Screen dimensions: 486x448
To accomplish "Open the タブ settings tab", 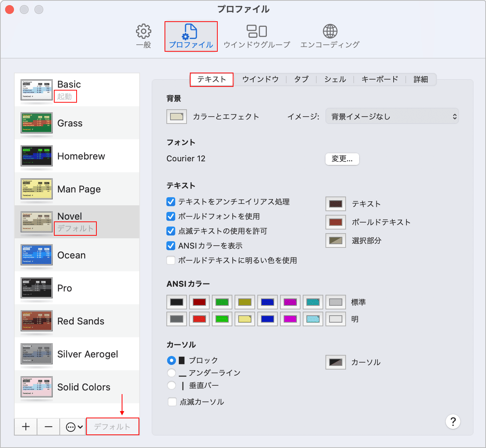I will tap(301, 80).
